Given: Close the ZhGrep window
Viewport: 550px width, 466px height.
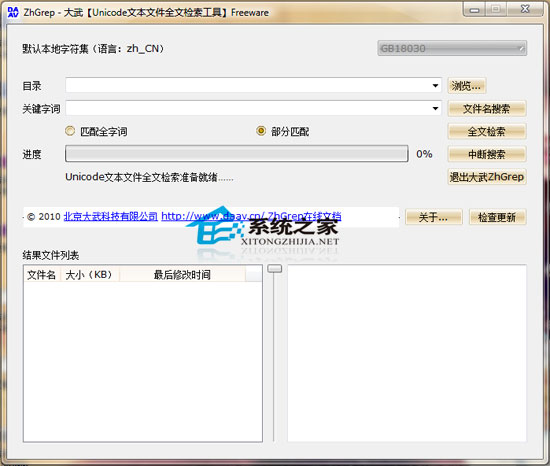Looking at the screenshot, I should (525, 9).
